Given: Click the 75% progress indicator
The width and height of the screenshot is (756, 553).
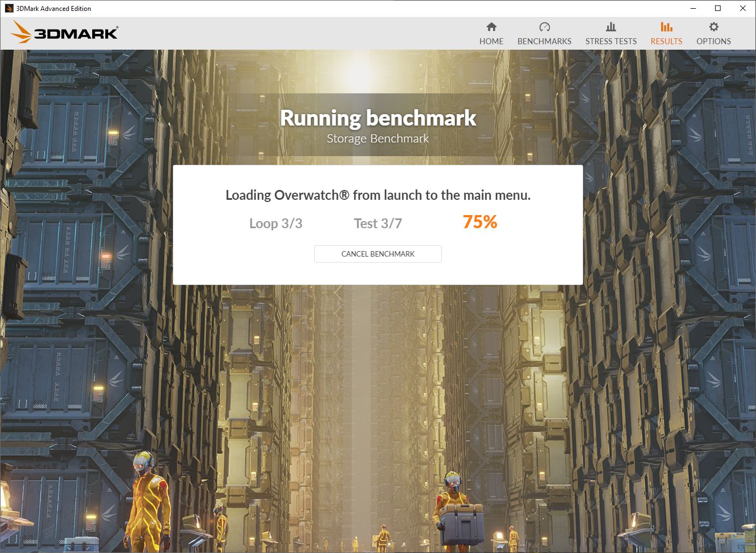Looking at the screenshot, I should [479, 222].
